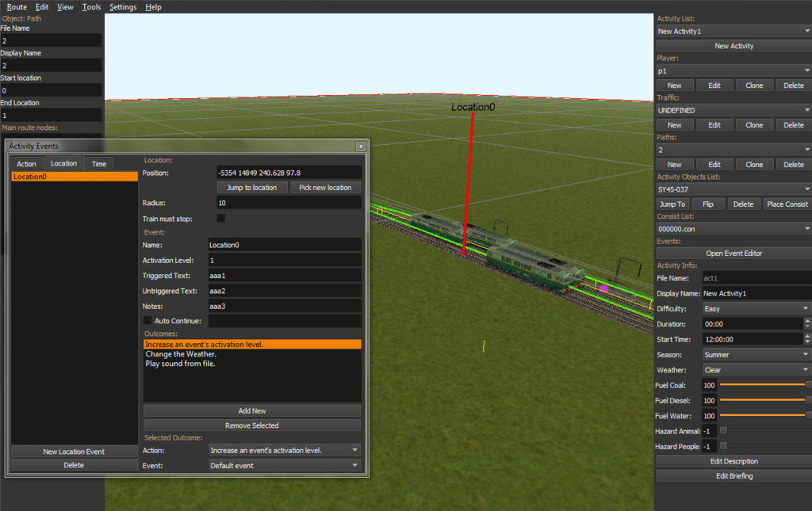812x511 pixels.
Task: Click the Triggered Text input field
Action: (x=284, y=276)
